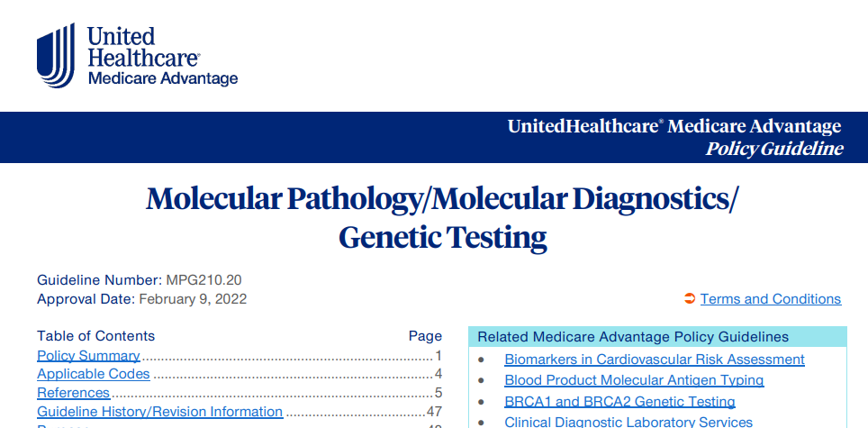The width and height of the screenshot is (868, 428).
Task: Click the approval date February 9, 2022
Action: 193,299
